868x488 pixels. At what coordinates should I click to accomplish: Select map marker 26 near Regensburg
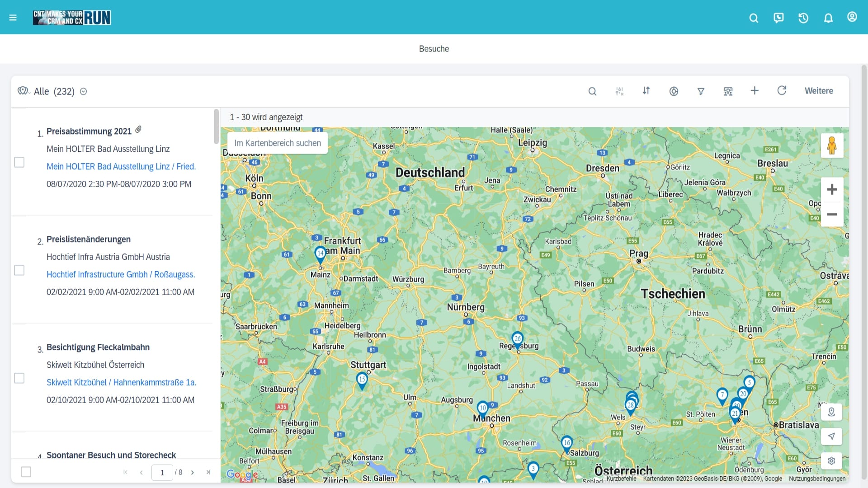click(517, 340)
